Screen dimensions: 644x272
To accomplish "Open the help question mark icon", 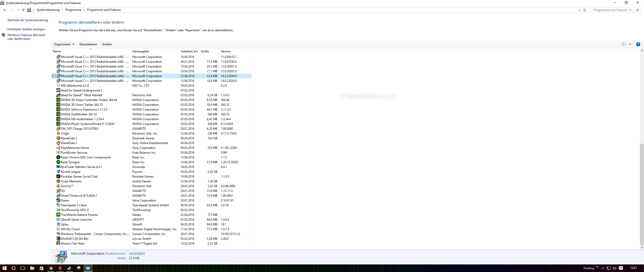I will click(638, 44).
